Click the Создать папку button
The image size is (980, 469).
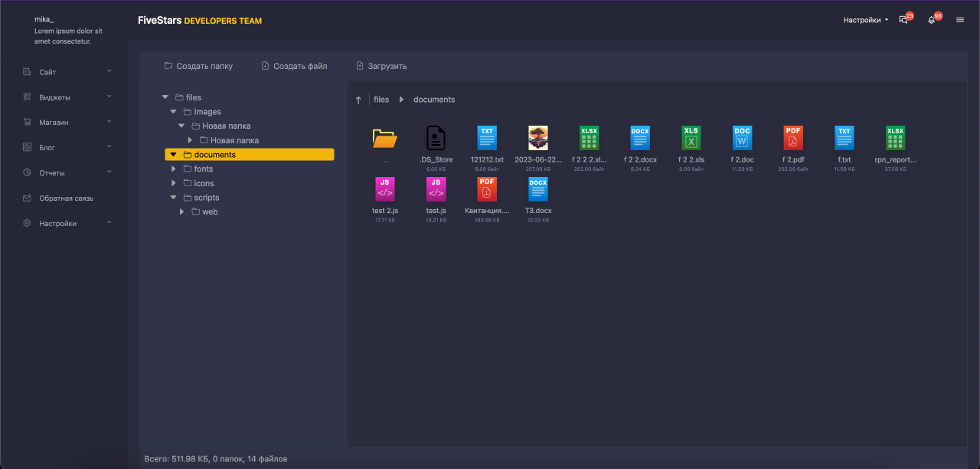[198, 67]
